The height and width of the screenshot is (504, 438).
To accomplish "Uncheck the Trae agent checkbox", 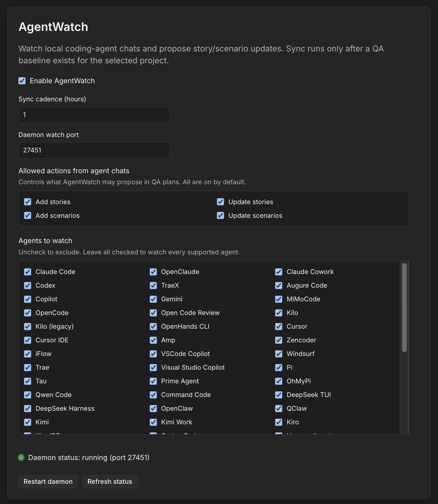I will [x=28, y=368].
